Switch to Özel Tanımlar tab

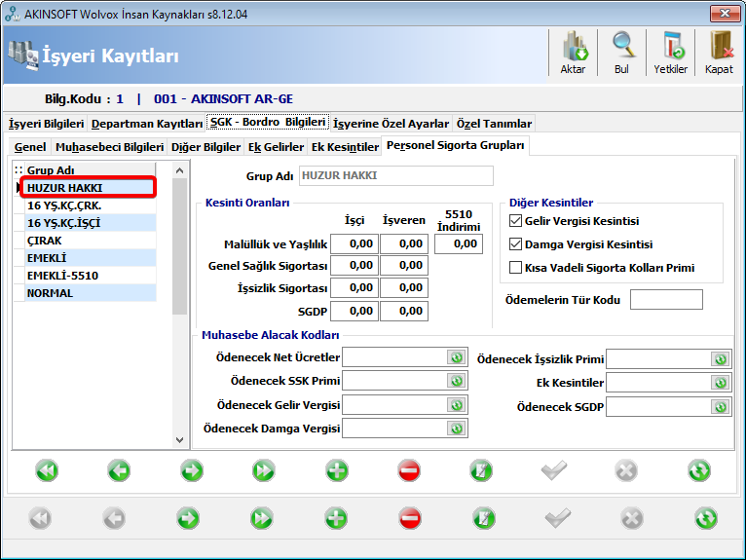[494, 124]
